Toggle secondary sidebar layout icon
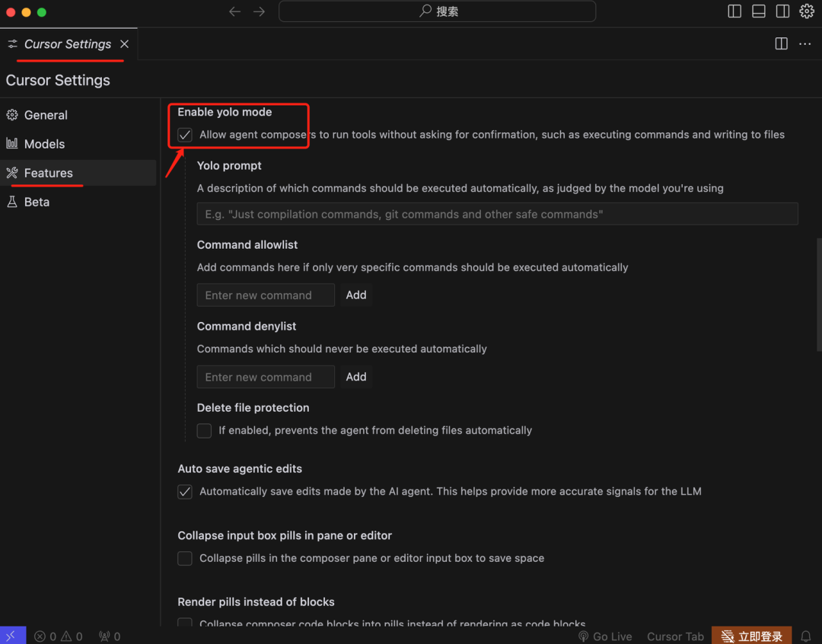822x644 pixels. point(782,11)
